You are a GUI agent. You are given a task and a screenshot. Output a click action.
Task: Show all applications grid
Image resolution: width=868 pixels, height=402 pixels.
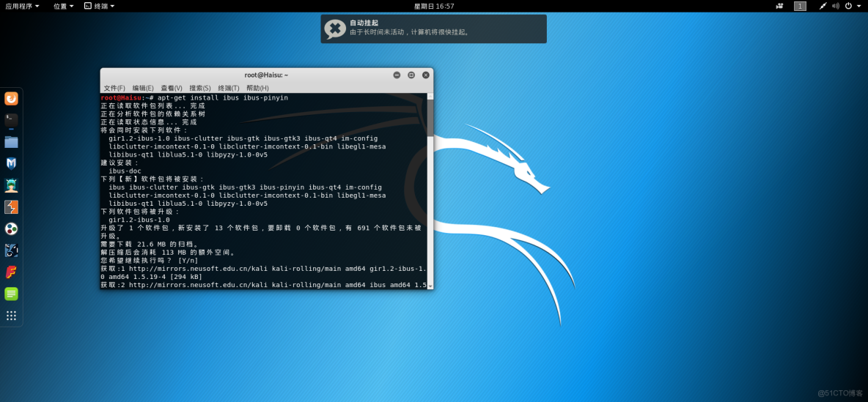coord(11,316)
